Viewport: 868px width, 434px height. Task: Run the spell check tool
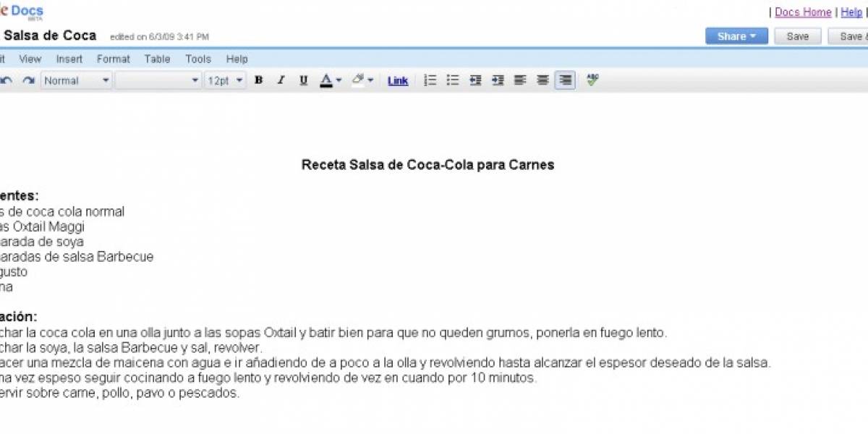point(593,80)
